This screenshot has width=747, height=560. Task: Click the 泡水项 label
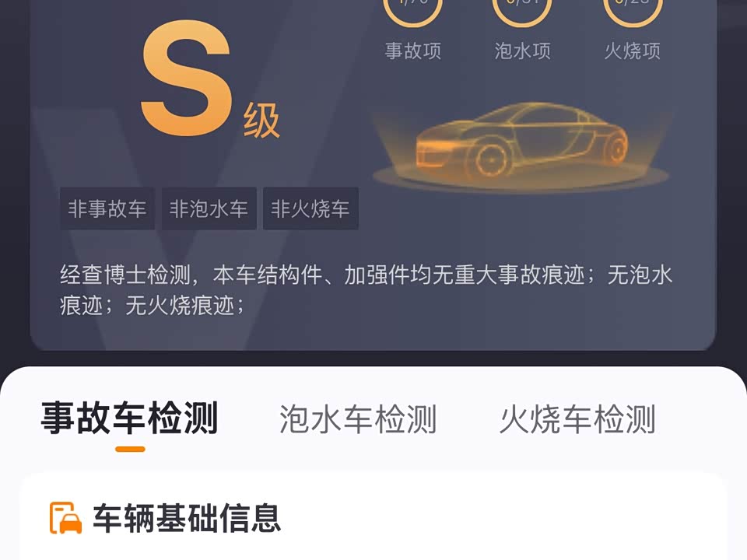[523, 51]
